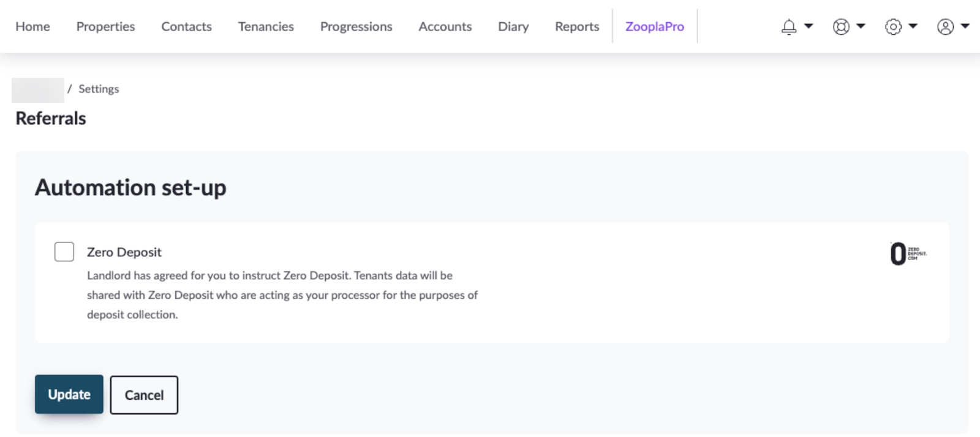Click the Zero Deposit label text

[x=124, y=252]
